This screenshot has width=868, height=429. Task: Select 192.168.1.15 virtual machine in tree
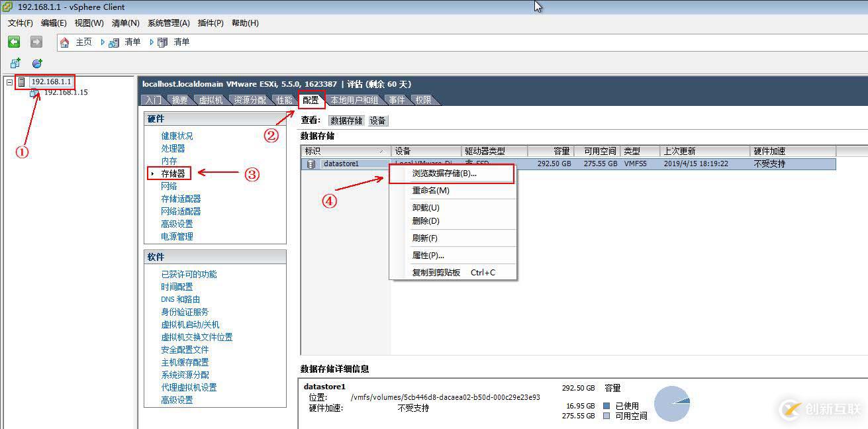coord(66,93)
